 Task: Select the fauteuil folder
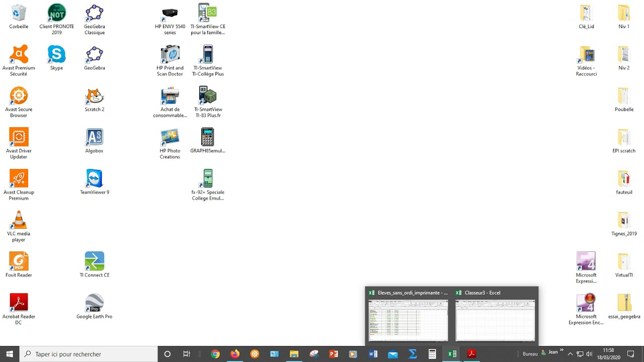click(624, 182)
